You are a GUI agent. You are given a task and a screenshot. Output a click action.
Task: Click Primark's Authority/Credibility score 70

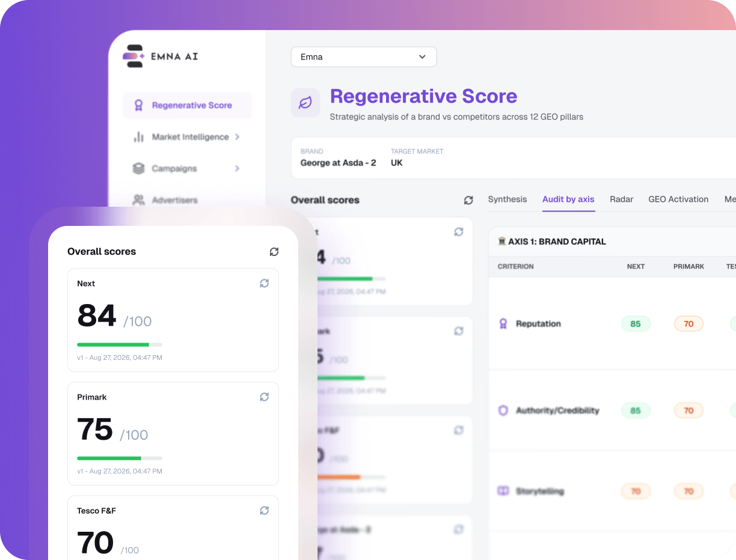(x=688, y=411)
